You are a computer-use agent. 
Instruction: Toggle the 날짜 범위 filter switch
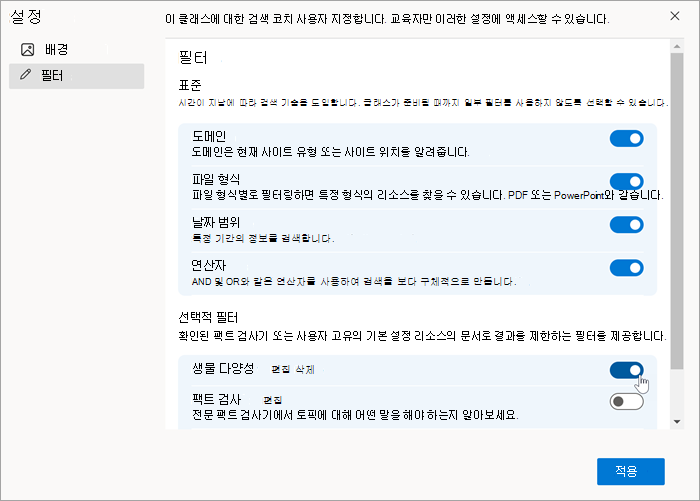(626, 225)
